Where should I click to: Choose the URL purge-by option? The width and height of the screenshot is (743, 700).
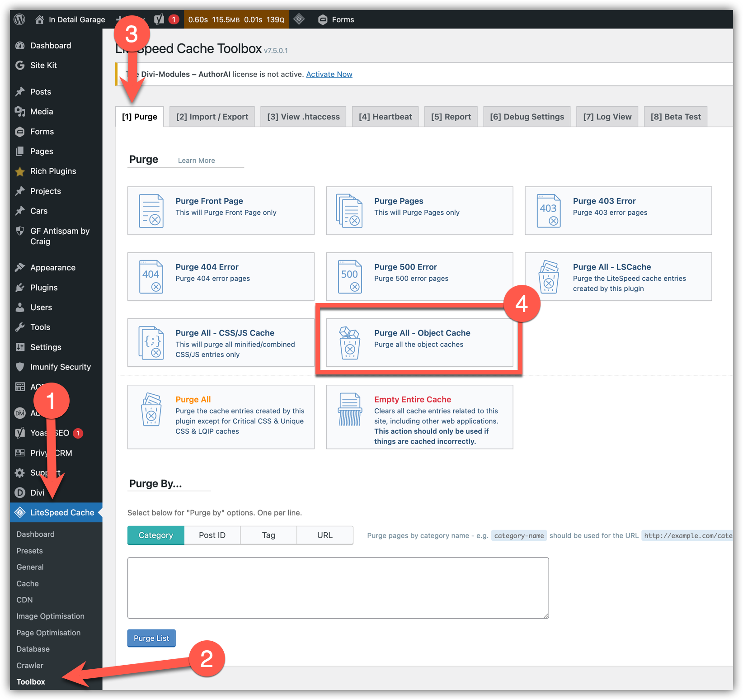click(324, 535)
